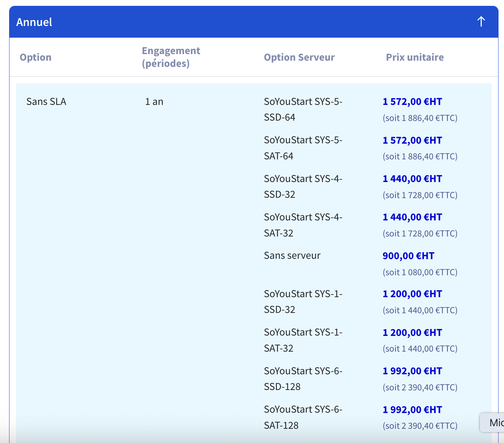The height and width of the screenshot is (443, 504).
Task: Click the 900,00 €HT price for Sans serveur
Action: [408, 256]
